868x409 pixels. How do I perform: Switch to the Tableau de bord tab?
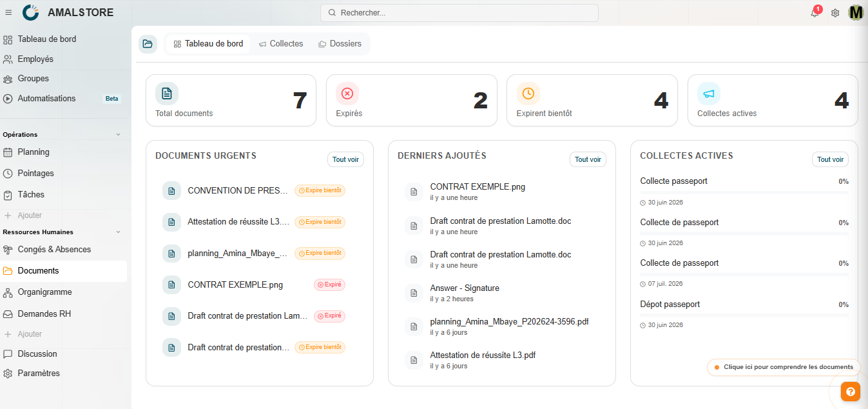click(208, 44)
